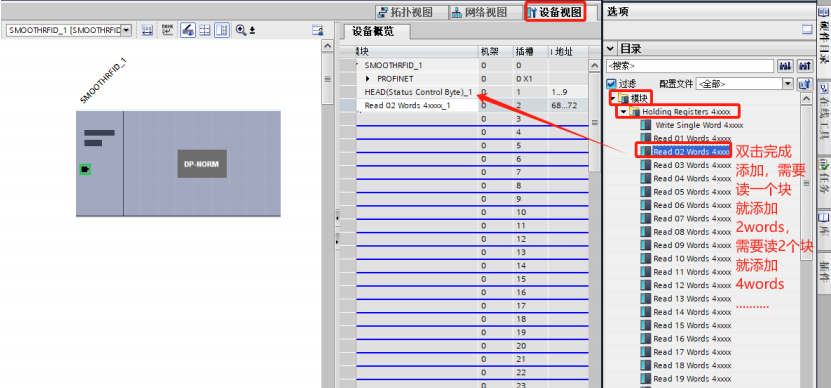Click the Read 04 Words 4xxxx module icon
Image resolution: width=831 pixels, height=388 pixels.
[x=646, y=179]
